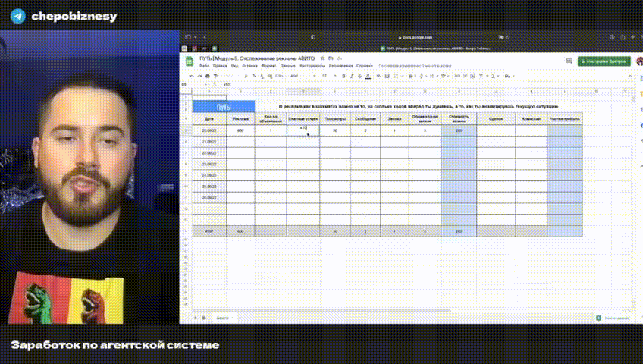Open the Arial font dropdown
The height and width of the screenshot is (364, 643).
[x=303, y=76]
